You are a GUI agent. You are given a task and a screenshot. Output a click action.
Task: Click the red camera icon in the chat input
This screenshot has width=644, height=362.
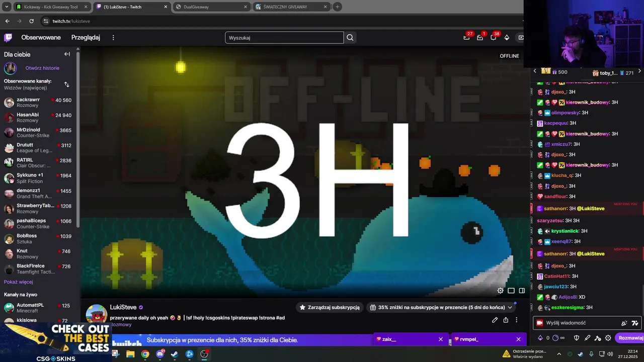pos(540,323)
